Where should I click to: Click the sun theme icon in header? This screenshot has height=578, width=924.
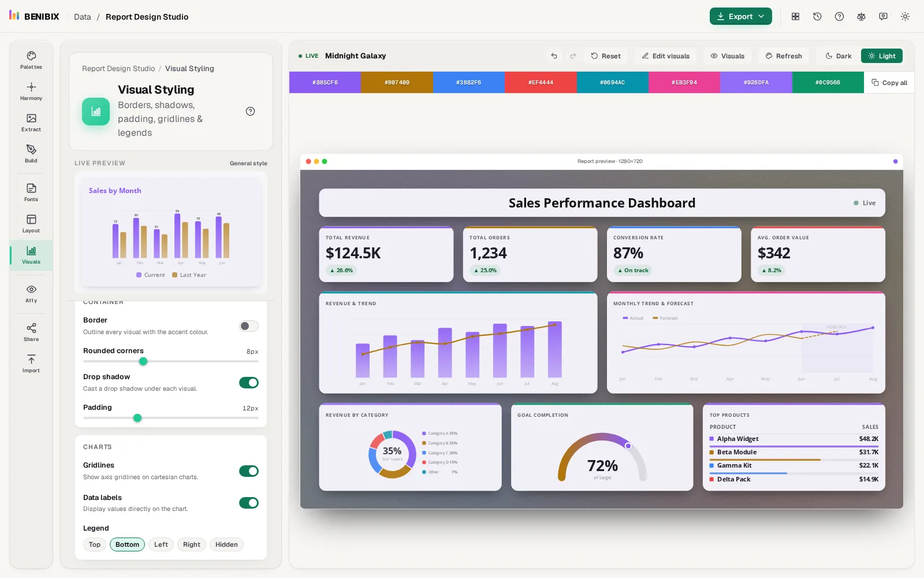pyautogui.click(x=905, y=17)
